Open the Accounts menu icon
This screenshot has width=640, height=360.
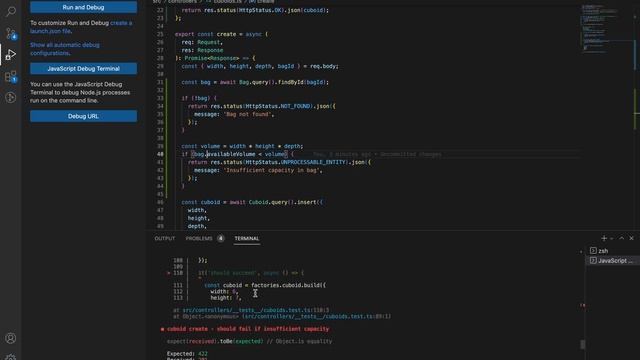coord(11,338)
